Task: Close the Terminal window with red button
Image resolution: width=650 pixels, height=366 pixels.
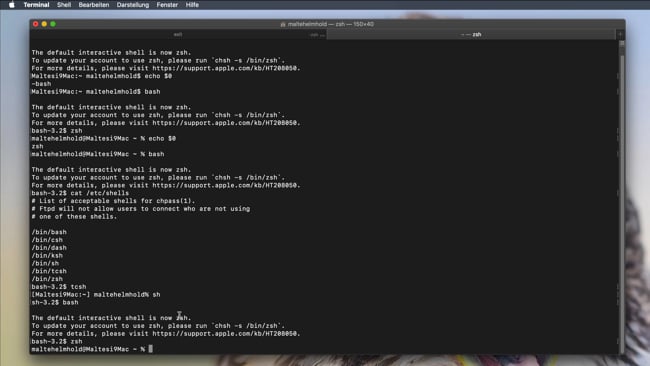Action: (36, 24)
